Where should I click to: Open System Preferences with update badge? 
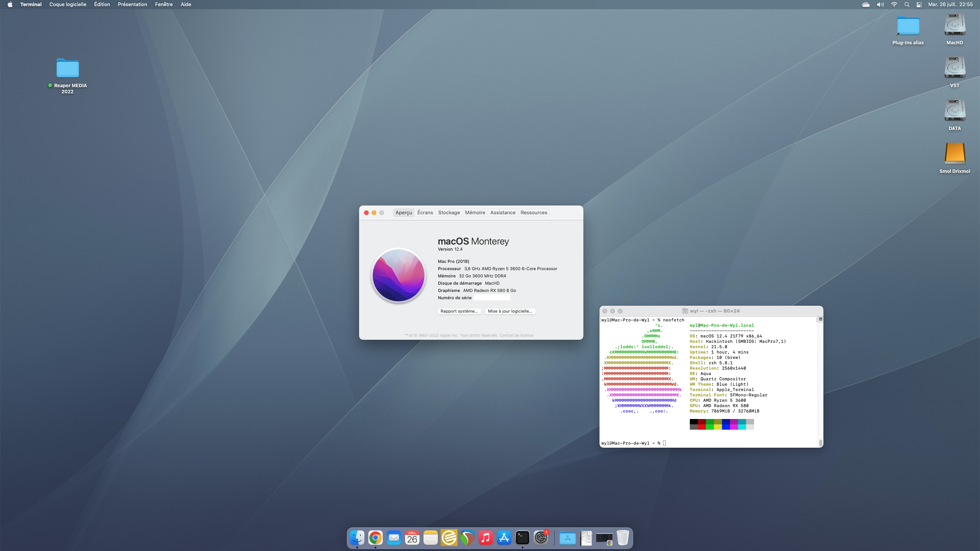coord(541,538)
